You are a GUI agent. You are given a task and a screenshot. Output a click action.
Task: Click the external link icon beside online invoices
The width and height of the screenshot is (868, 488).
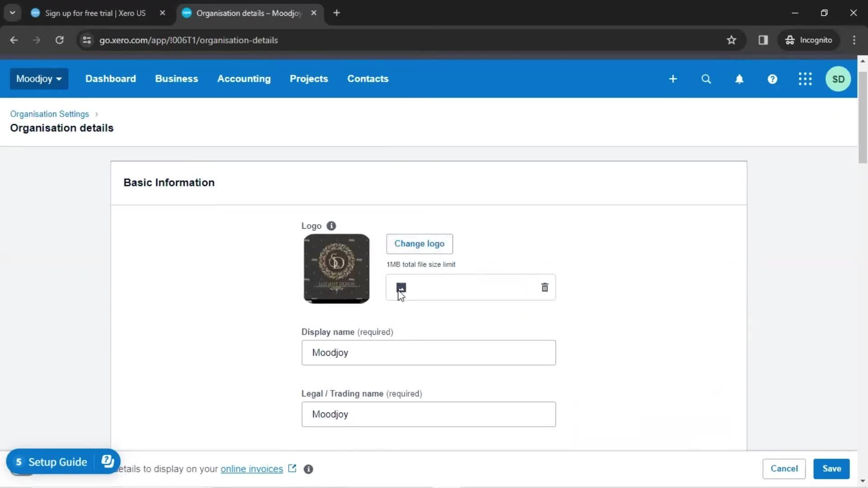[x=292, y=468]
